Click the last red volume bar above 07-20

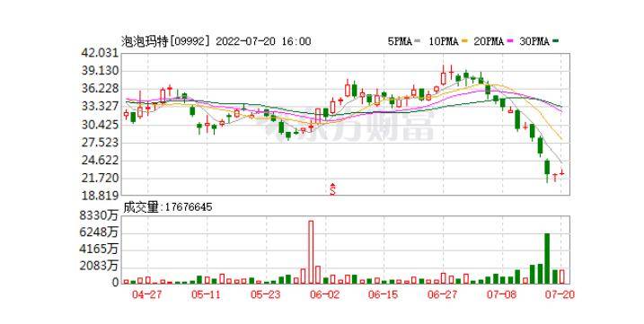click(x=562, y=276)
